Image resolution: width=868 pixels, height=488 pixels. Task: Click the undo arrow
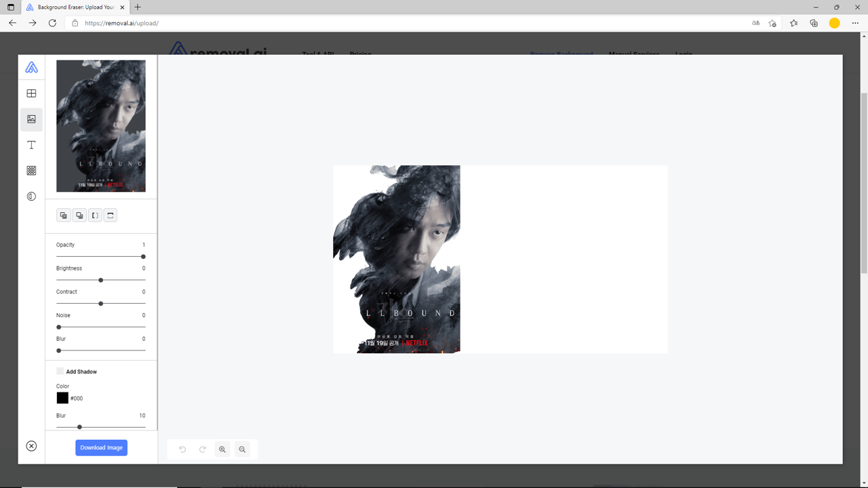point(182,449)
